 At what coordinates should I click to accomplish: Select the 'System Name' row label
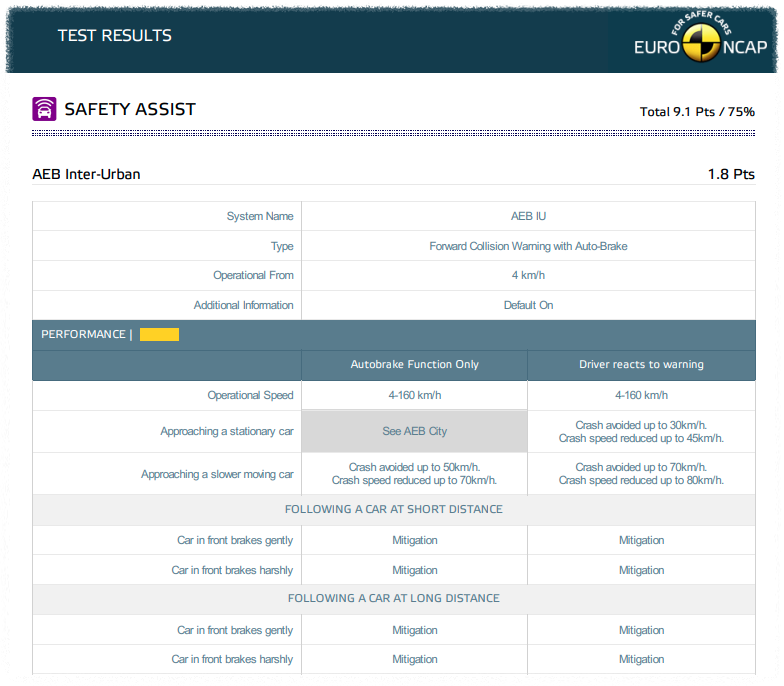260,216
